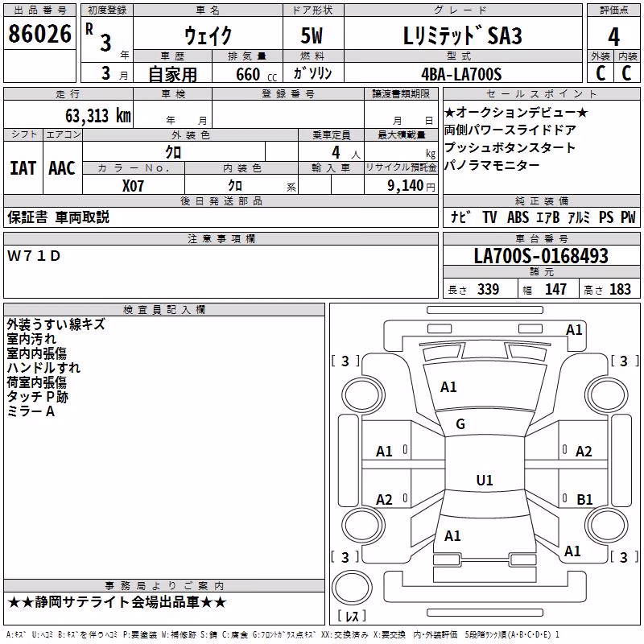Select U1 mark on roof diagram
This screenshot has height=644, width=644.
pos(485,480)
